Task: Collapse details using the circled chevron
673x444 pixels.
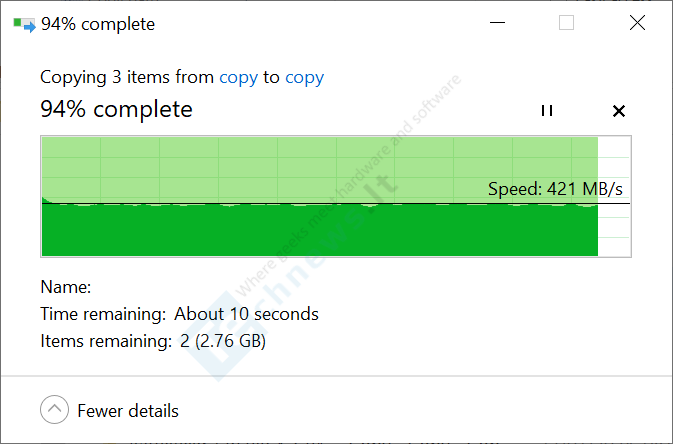Action: coord(55,410)
